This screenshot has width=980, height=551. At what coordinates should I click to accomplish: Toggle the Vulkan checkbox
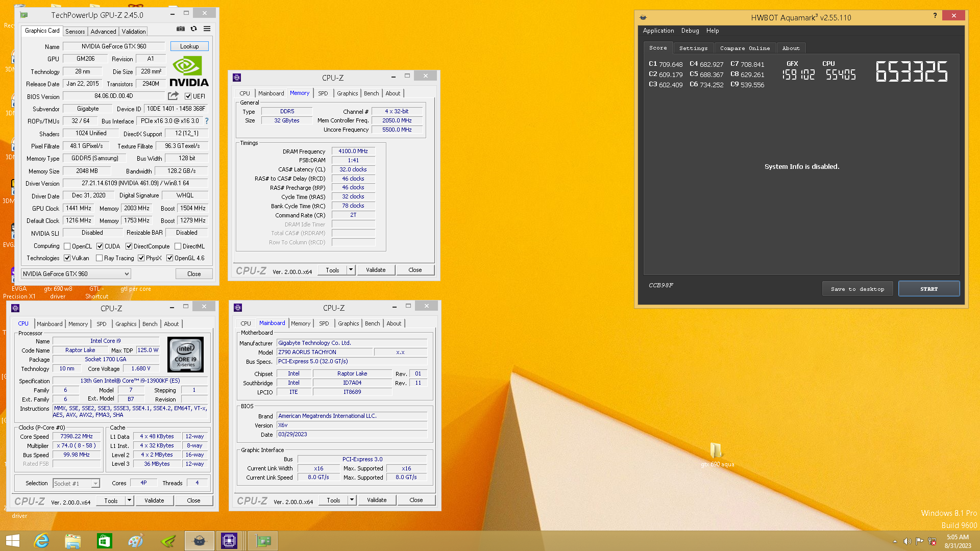[67, 258]
